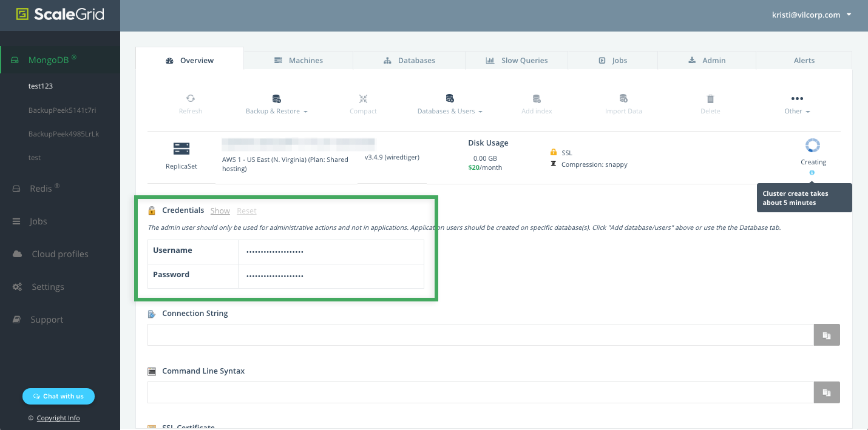Switch to the Overview tab
The height and width of the screenshot is (430, 868).
click(189, 60)
